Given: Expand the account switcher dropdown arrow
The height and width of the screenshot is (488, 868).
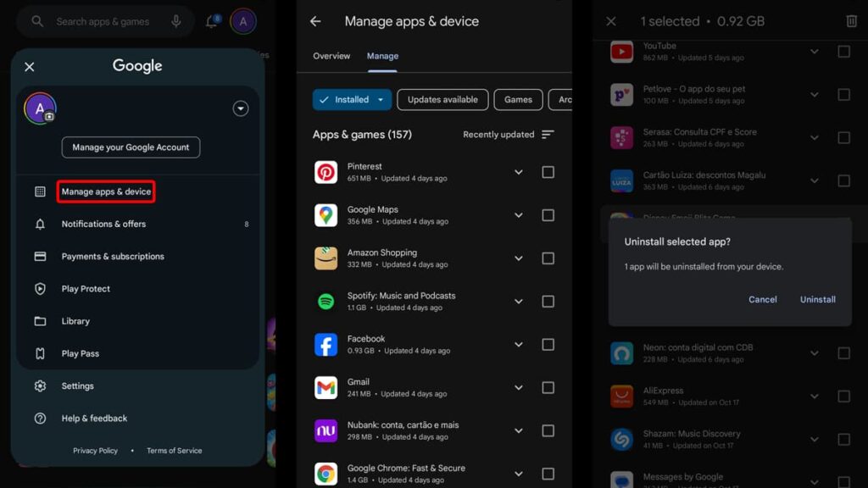Looking at the screenshot, I should point(241,108).
